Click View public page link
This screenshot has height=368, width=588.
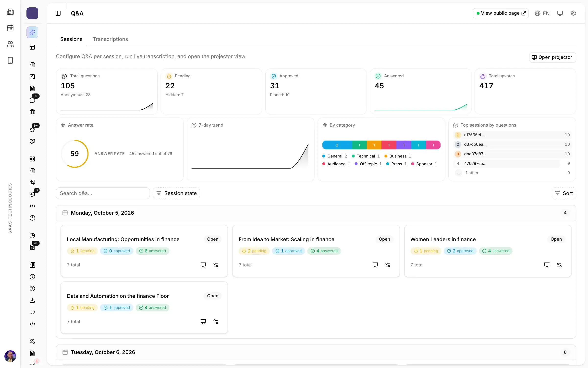pyautogui.click(x=501, y=13)
